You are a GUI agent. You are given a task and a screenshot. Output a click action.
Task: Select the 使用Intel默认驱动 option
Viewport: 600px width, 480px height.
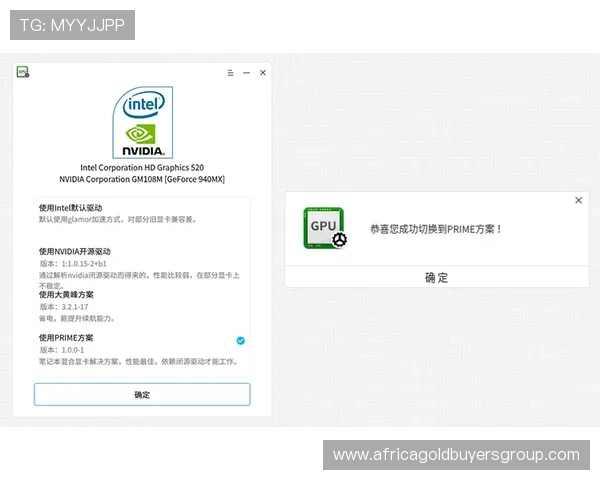point(142,214)
